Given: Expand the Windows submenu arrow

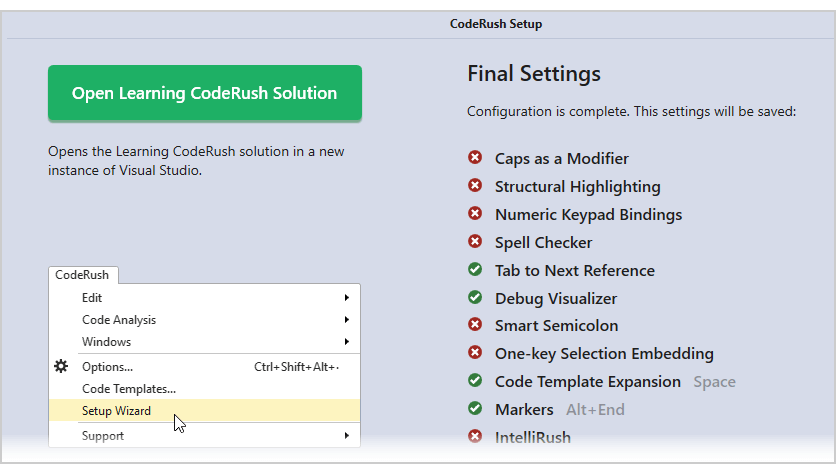Looking at the screenshot, I should pyautogui.click(x=346, y=342).
